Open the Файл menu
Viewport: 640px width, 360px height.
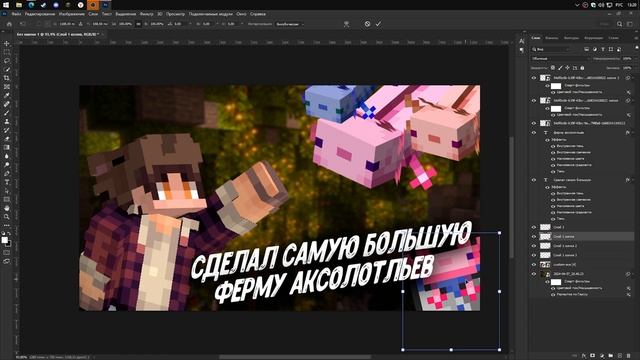coord(16,14)
